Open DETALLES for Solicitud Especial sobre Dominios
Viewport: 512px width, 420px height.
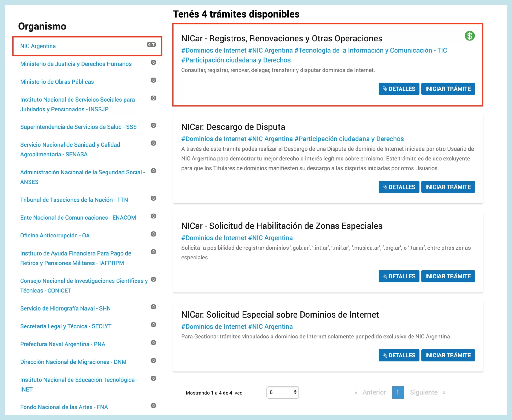point(399,355)
